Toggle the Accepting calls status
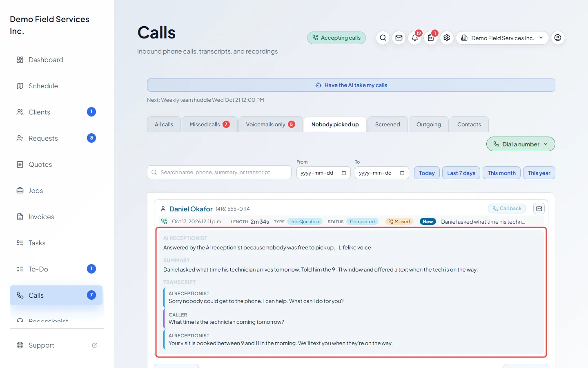Viewport: 588px width, 368px height. click(x=336, y=38)
